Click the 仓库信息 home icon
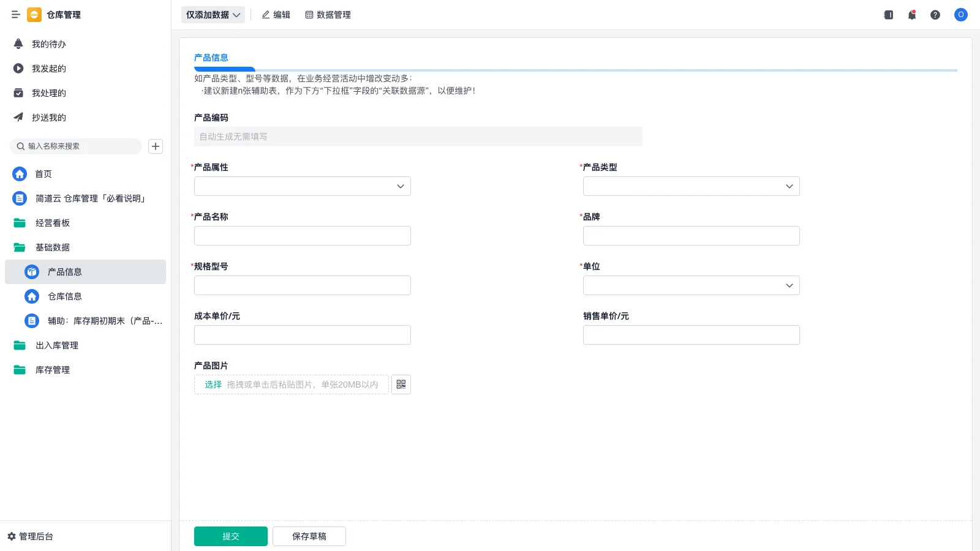 click(x=31, y=296)
